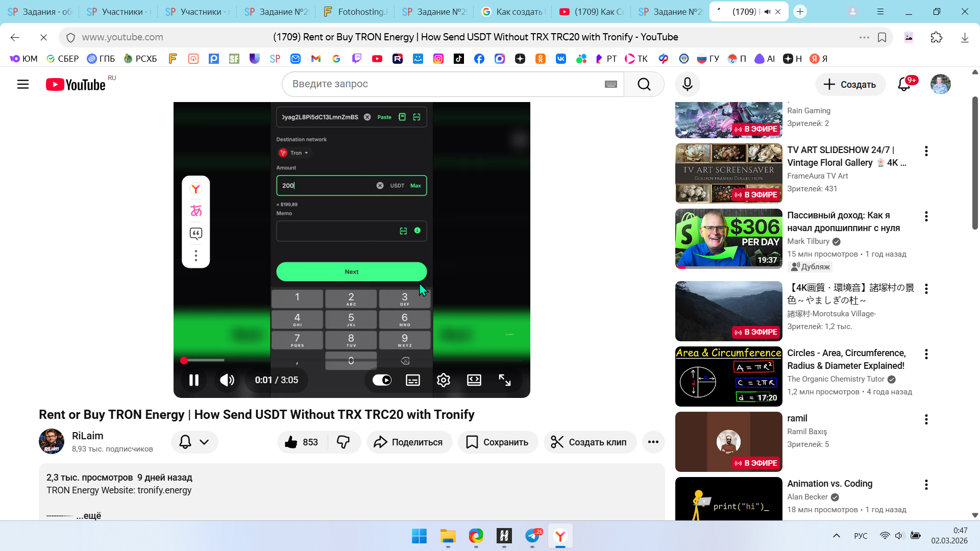The width and height of the screenshot is (980, 551).
Task: Dislike this video
Action: coord(344,442)
